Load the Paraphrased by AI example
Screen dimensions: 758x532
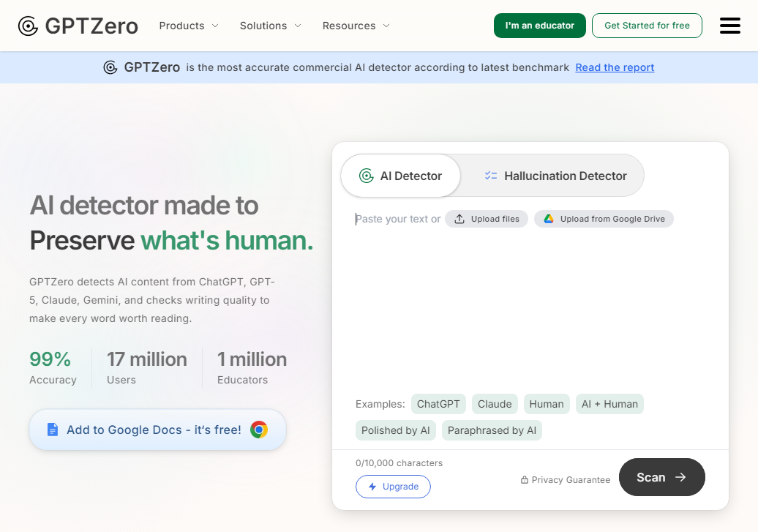(x=492, y=430)
